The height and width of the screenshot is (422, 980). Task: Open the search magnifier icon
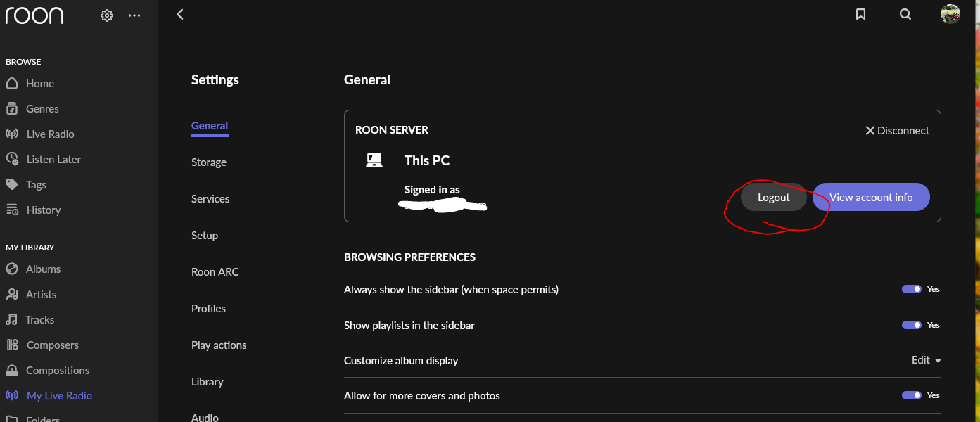click(x=905, y=14)
